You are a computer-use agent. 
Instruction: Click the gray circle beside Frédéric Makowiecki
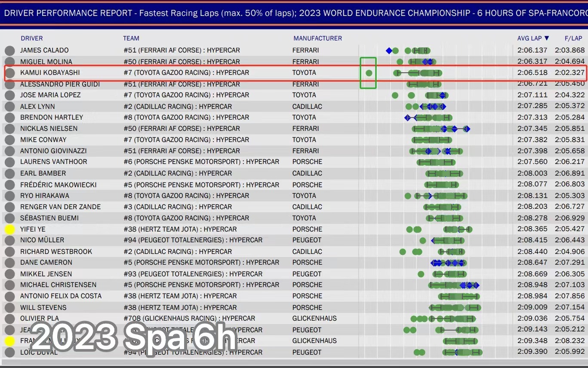click(9, 185)
